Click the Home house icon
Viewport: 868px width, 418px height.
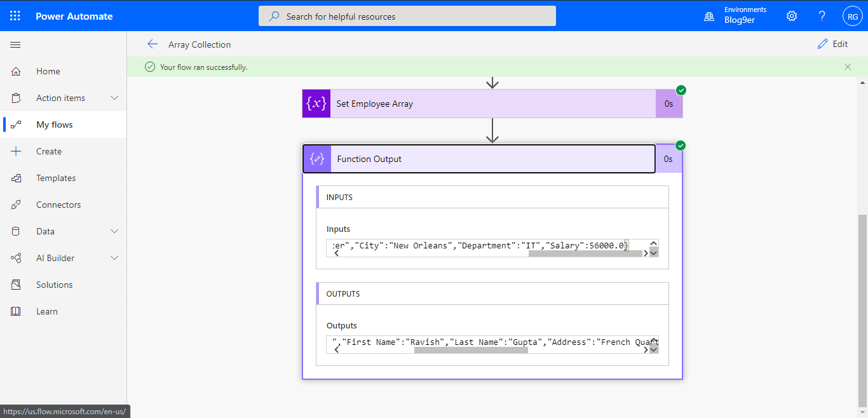coord(16,71)
